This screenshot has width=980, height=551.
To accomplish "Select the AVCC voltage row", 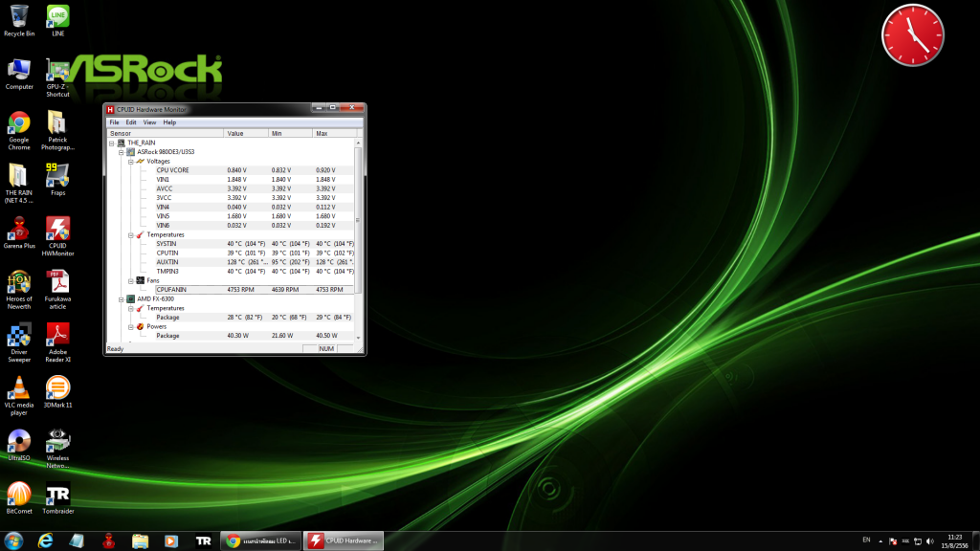I will pos(253,188).
